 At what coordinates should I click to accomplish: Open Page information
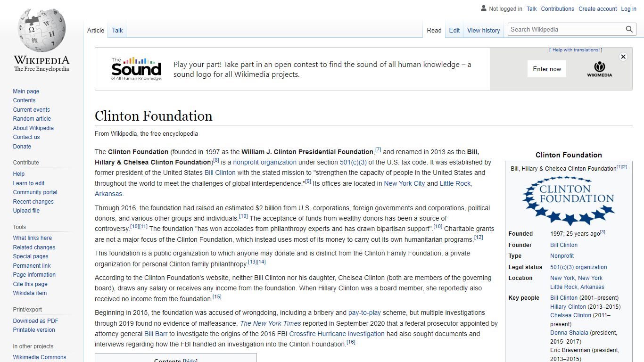tap(34, 275)
